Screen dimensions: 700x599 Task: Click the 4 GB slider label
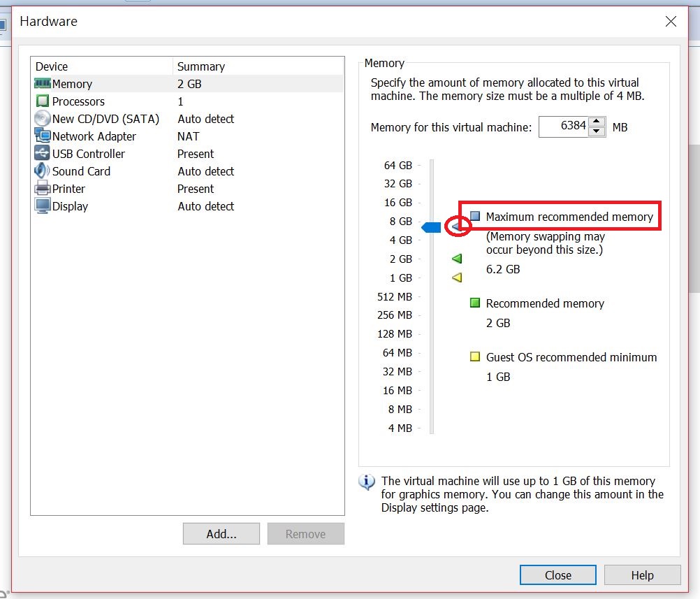pos(400,240)
